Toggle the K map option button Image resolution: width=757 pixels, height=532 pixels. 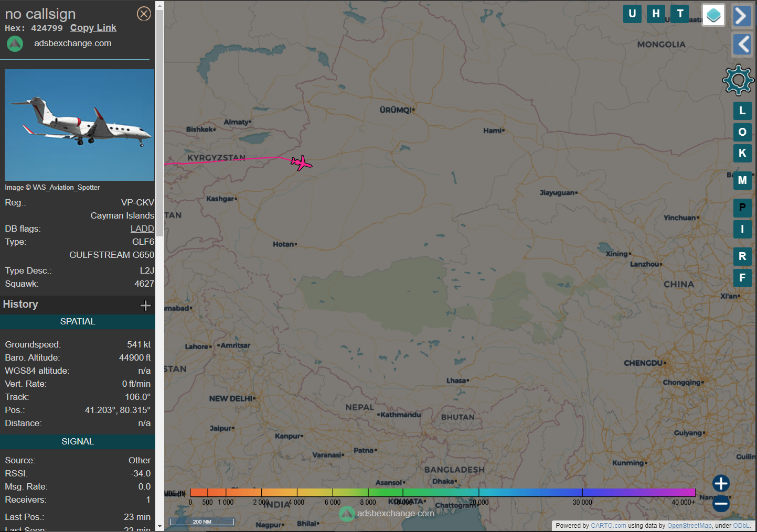pyautogui.click(x=742, y=153)
